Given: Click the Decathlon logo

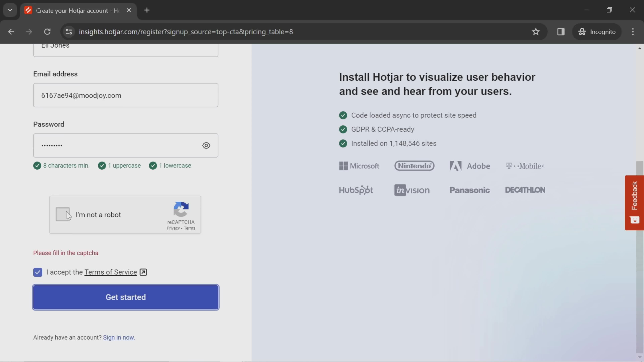Looking at the screenshot, I should [525, 190].
